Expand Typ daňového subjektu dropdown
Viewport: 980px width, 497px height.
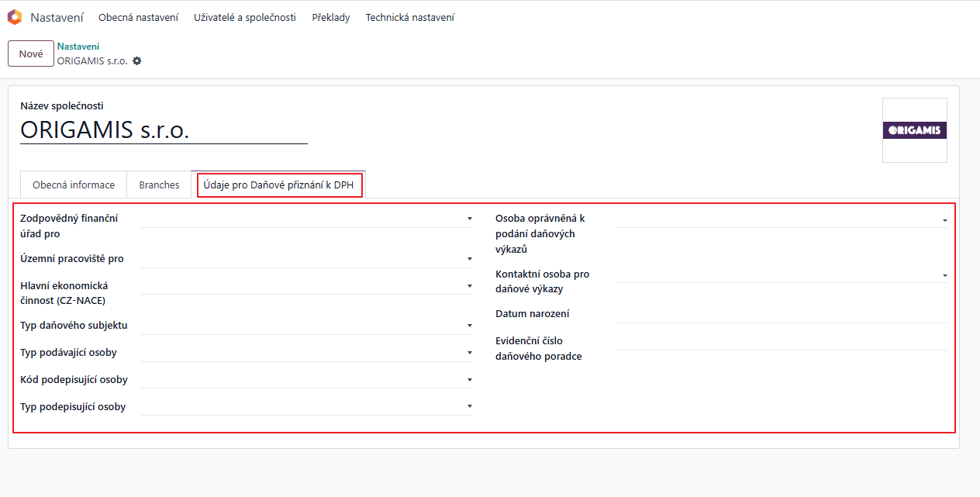coord(306,326)
